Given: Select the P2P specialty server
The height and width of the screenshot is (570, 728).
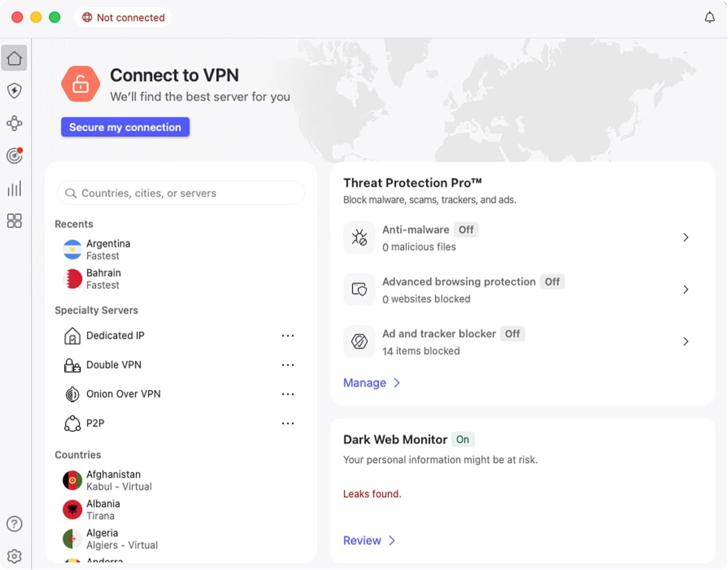Looking at the screenshot, I should [x=180, y=423].
